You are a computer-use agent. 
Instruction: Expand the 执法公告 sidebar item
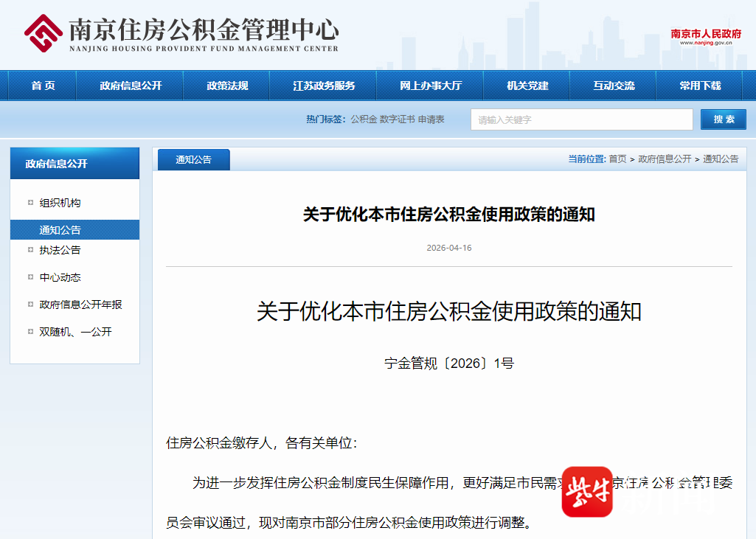(60, 250)
